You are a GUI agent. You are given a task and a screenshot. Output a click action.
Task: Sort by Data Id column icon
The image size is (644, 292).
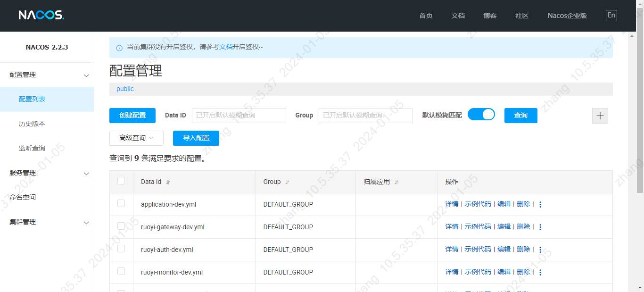coord(168,182)
